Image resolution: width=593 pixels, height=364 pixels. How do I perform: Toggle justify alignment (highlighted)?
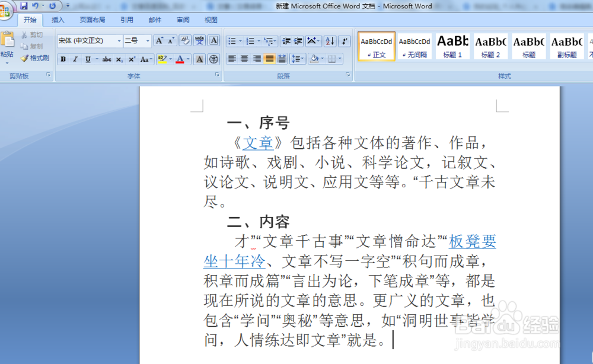point(269,59)
